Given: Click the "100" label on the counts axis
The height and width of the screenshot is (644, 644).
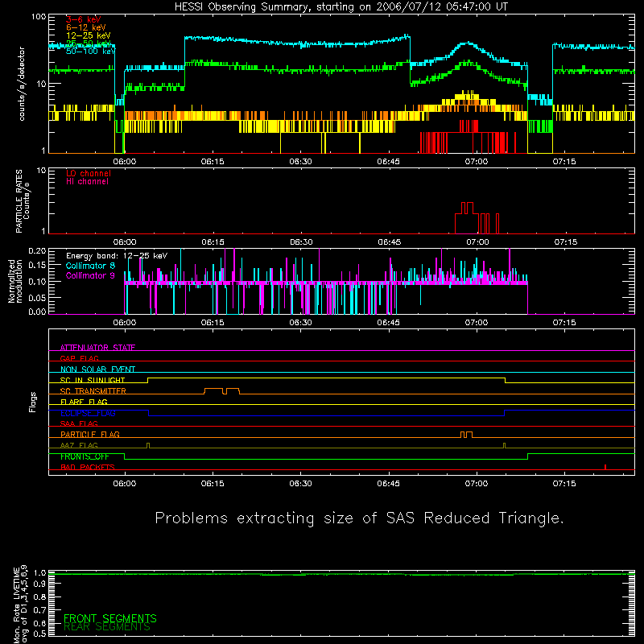Looking at the screenshot, I should pyautogui.click(x=39, y=17).
